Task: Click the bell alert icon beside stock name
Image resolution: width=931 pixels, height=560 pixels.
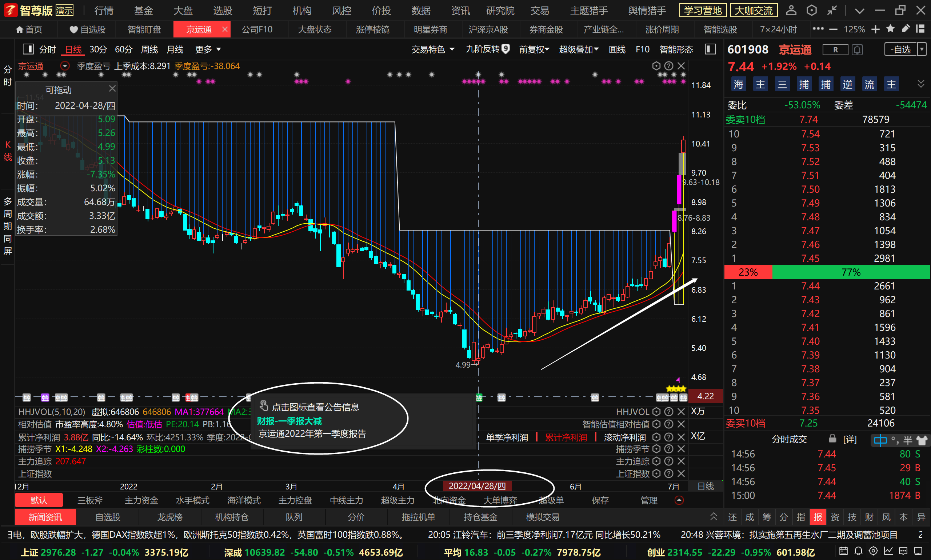Action: point(857,50)
